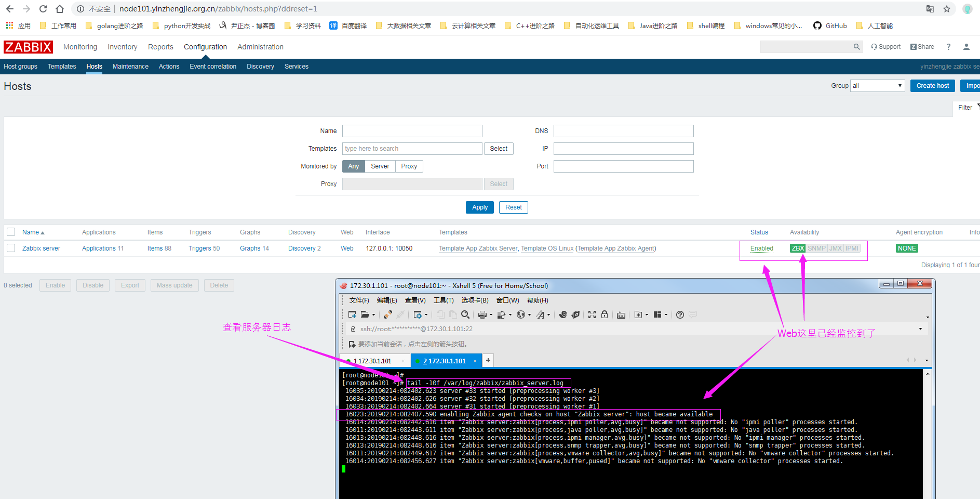Click the Apply filter button
Viewport: 980px width, 499px height.
(480, 207)
